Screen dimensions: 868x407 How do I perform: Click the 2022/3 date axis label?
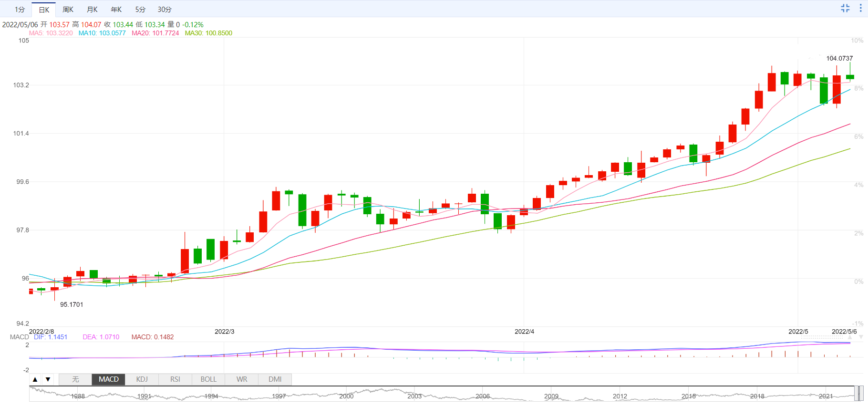tap(224, 331)
